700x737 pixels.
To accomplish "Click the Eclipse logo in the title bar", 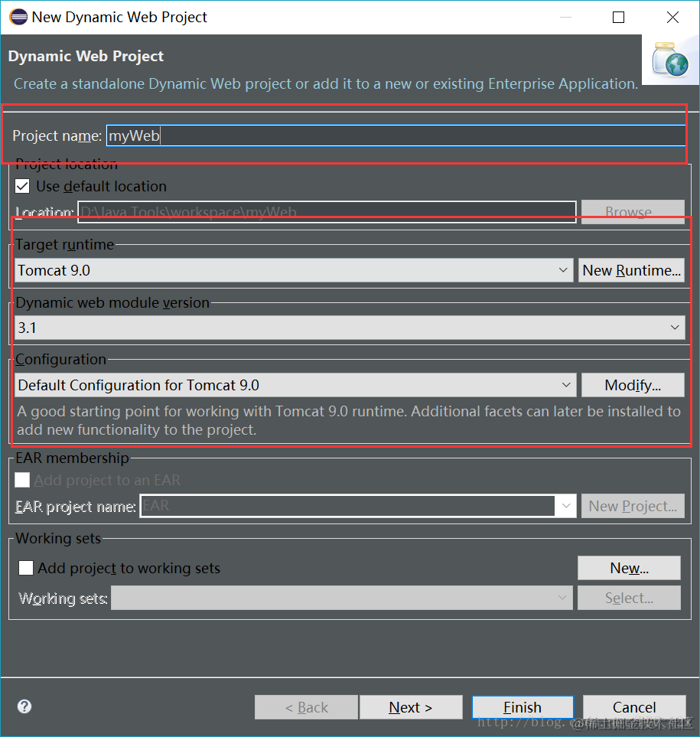I will pyautogui.click(x=18, y=17).
